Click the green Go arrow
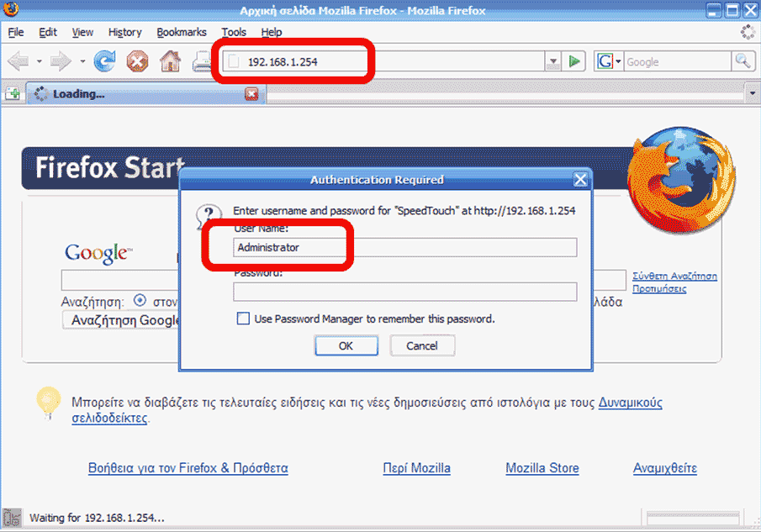 (574, 61)
